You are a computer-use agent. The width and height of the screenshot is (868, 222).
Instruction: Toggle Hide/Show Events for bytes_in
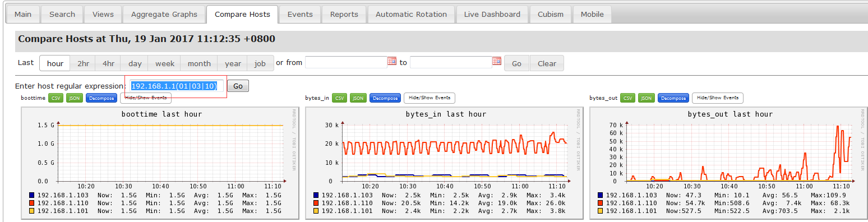[x=430, y=98]
